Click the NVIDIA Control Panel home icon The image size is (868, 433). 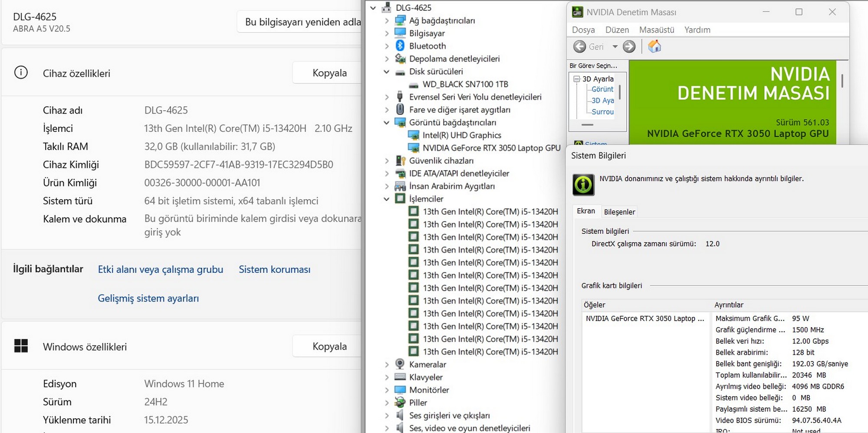(654, 46)
